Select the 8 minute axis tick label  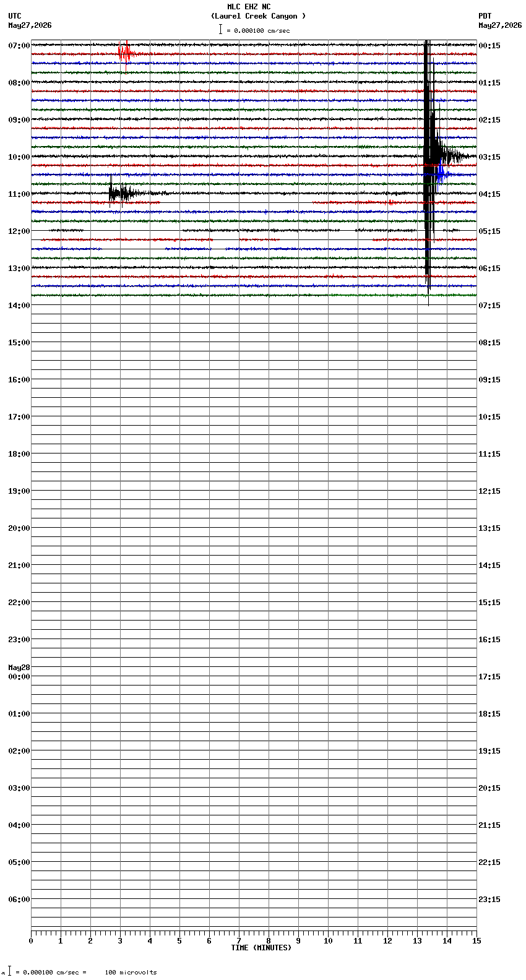[x=269, y=941]
